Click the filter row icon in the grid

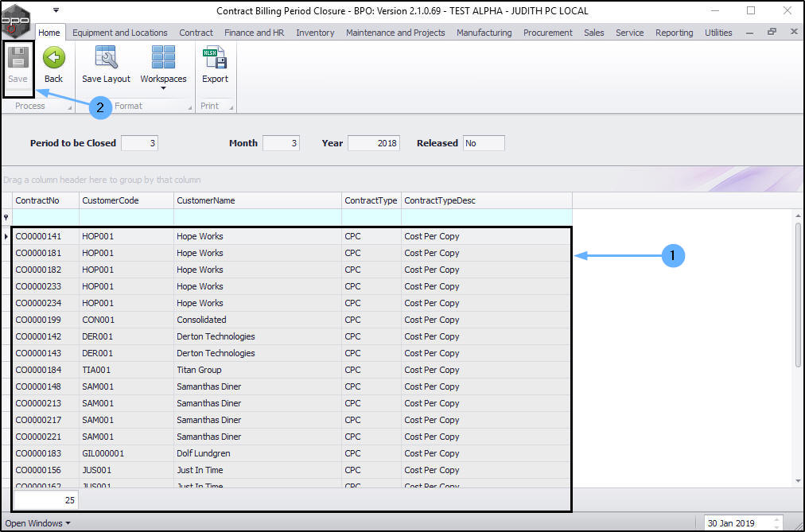tap(6, 217)
